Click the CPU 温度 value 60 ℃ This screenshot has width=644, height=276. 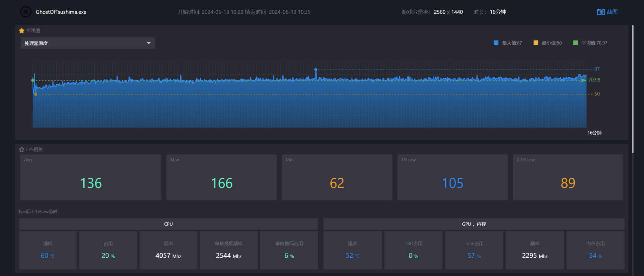pos(48,256)
